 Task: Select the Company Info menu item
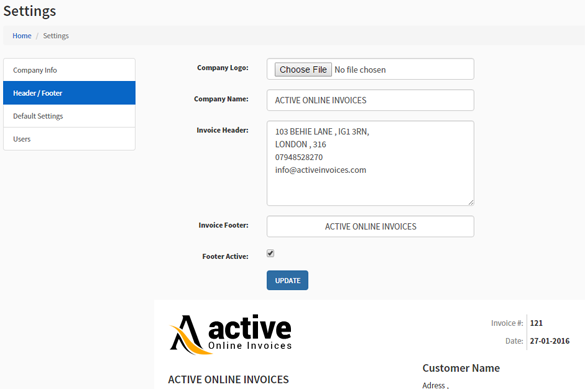pos(69,70)
